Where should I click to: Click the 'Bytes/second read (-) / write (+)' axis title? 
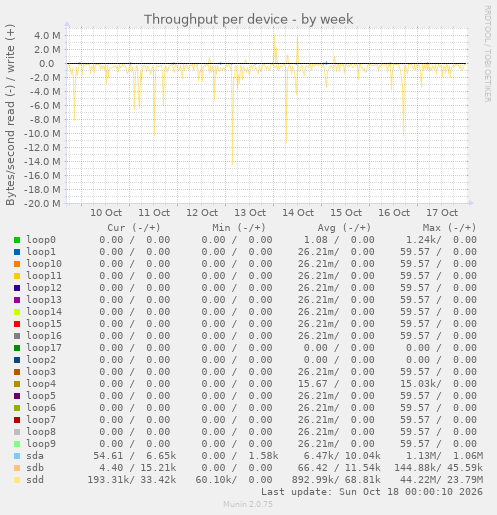point(10,115)
